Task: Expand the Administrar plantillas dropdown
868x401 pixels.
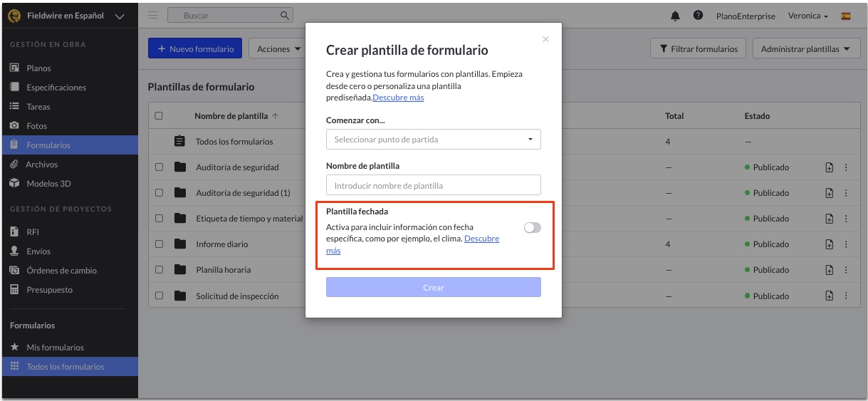Action: (x=805, y=49)
